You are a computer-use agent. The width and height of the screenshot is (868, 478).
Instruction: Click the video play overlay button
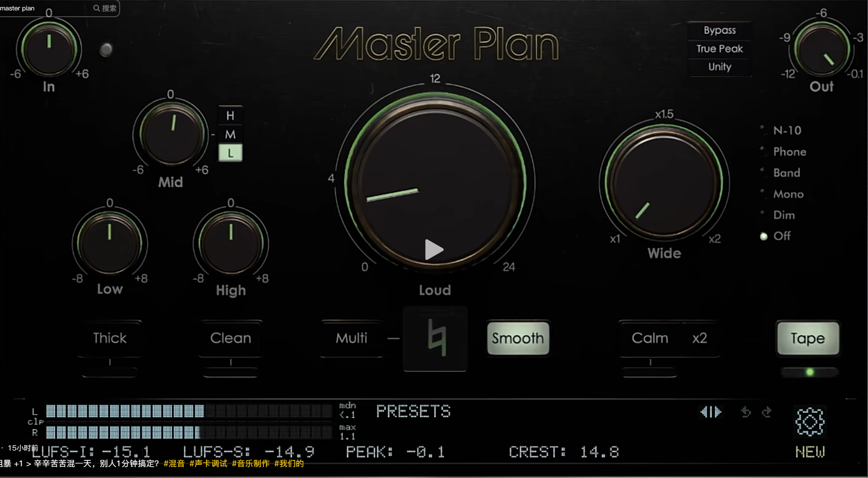tap(434, 250)
